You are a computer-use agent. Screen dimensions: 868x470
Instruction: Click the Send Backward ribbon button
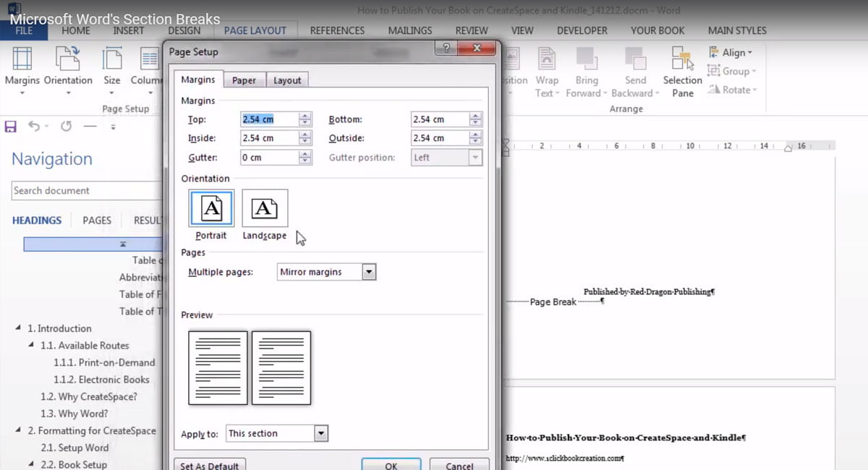[x=635, y=73]
